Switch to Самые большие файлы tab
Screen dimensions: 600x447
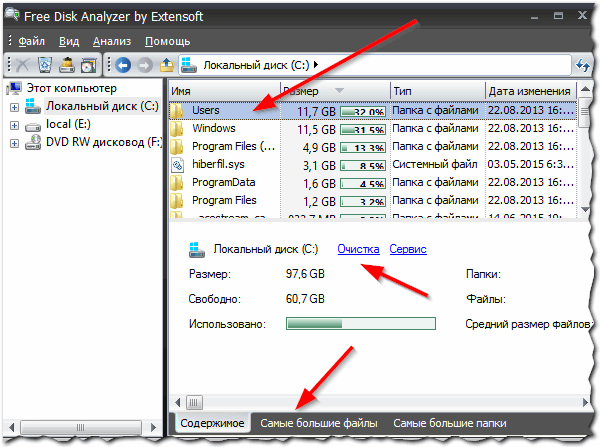pos(319,423)
